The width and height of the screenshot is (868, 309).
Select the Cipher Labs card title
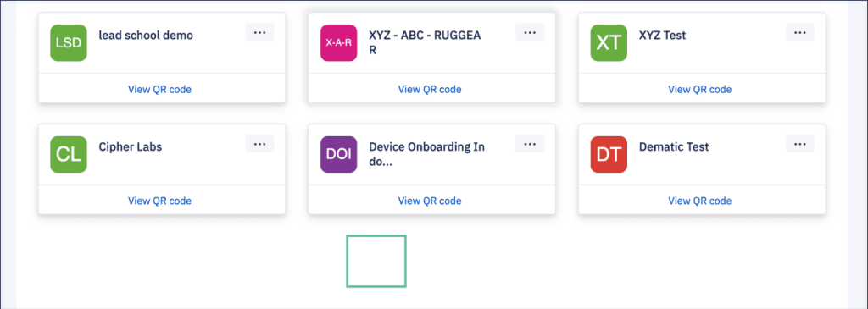coord(130,147)
